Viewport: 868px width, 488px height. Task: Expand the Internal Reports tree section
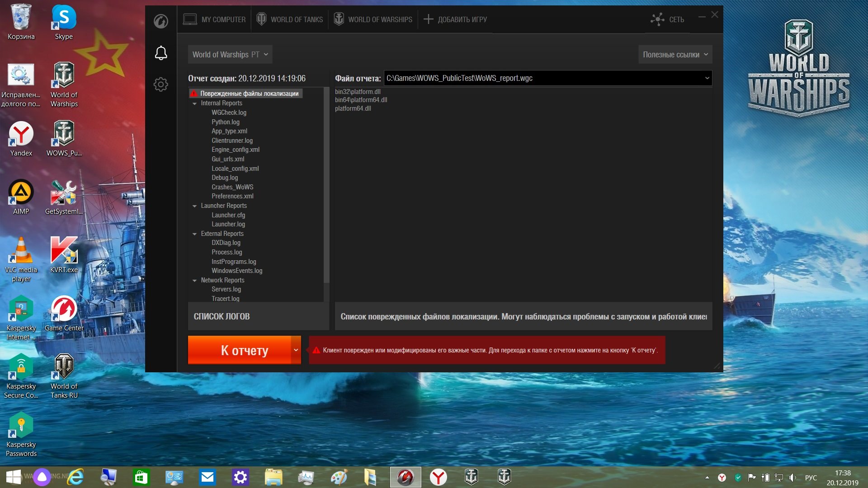[x=195, y=103]
